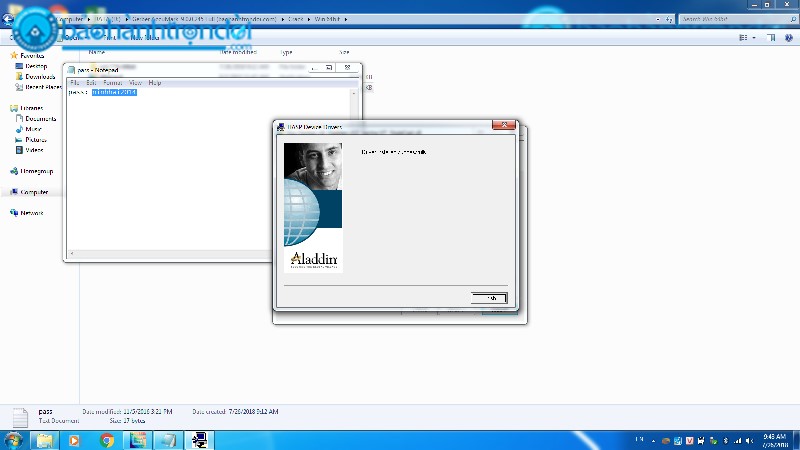
Task: Click the address bar refresh icon
Action: click(669, 19)
